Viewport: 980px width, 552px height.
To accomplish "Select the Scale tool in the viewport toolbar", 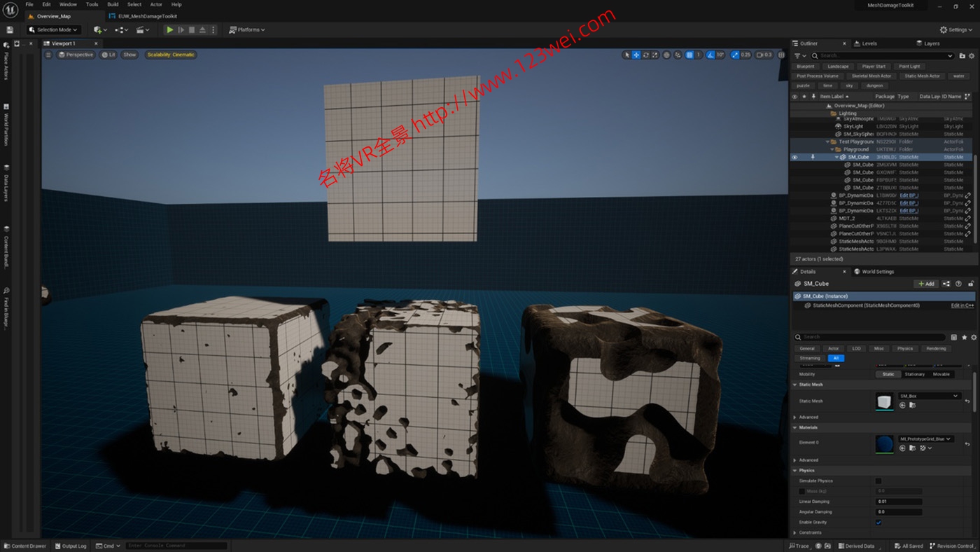I will (655, 55).
